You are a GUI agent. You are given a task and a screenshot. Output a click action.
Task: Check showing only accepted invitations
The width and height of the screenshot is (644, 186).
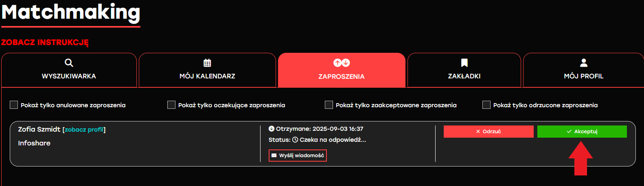[329, 105]
